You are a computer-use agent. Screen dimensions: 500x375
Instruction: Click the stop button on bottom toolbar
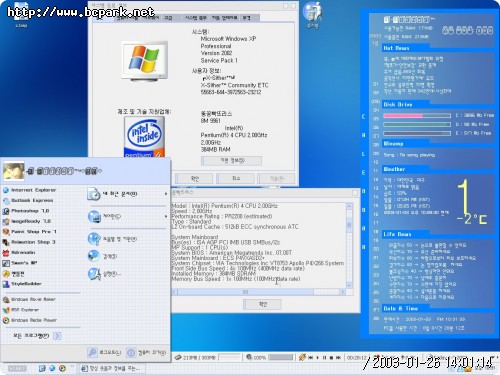point(331,357)
